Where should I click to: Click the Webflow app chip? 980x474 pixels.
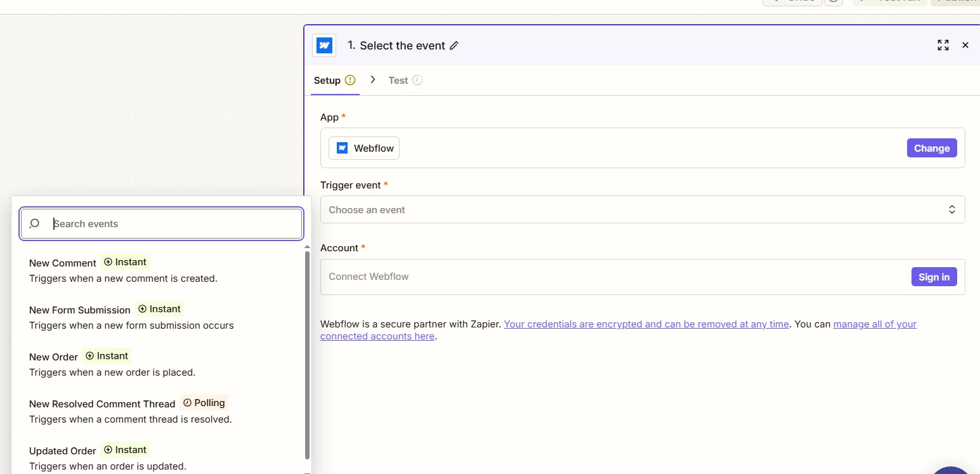point(364,148)
